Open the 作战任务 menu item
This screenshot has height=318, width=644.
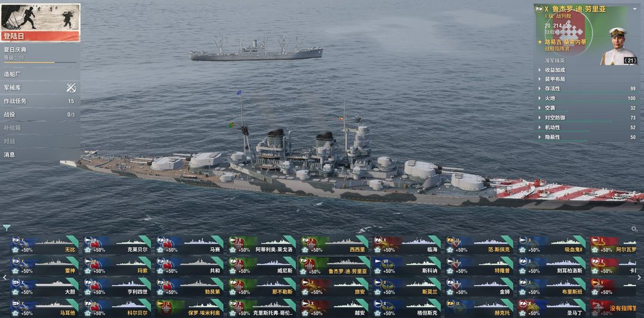point(41,101)
